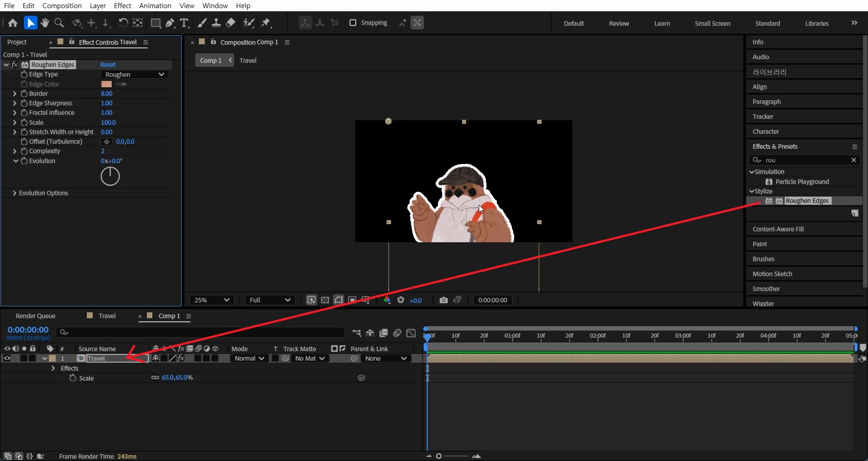Toggle Border property stopwatch
This screenshot has width=868, height=461.
24,94
